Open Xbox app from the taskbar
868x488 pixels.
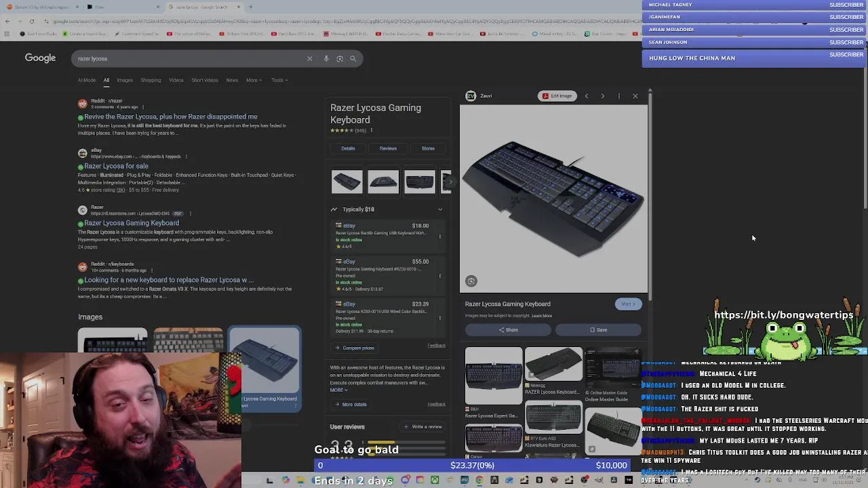click(x=435, y=481)
